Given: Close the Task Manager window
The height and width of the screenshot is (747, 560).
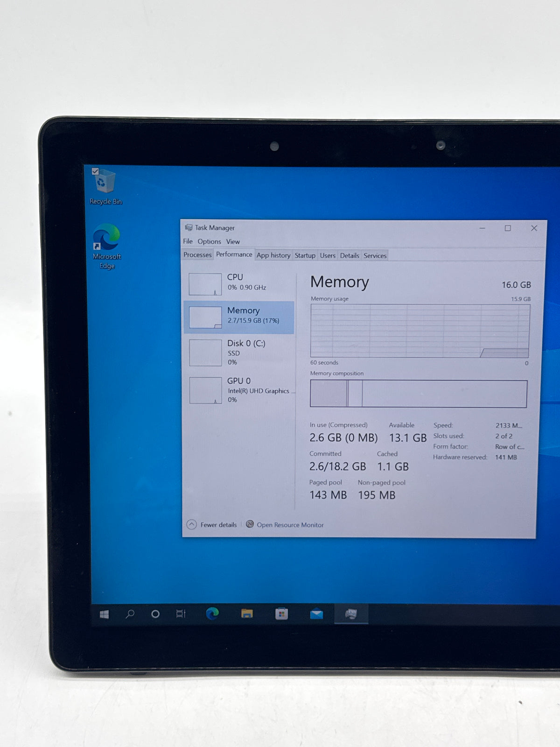Looking at the screenshot, I should [534, 228].
